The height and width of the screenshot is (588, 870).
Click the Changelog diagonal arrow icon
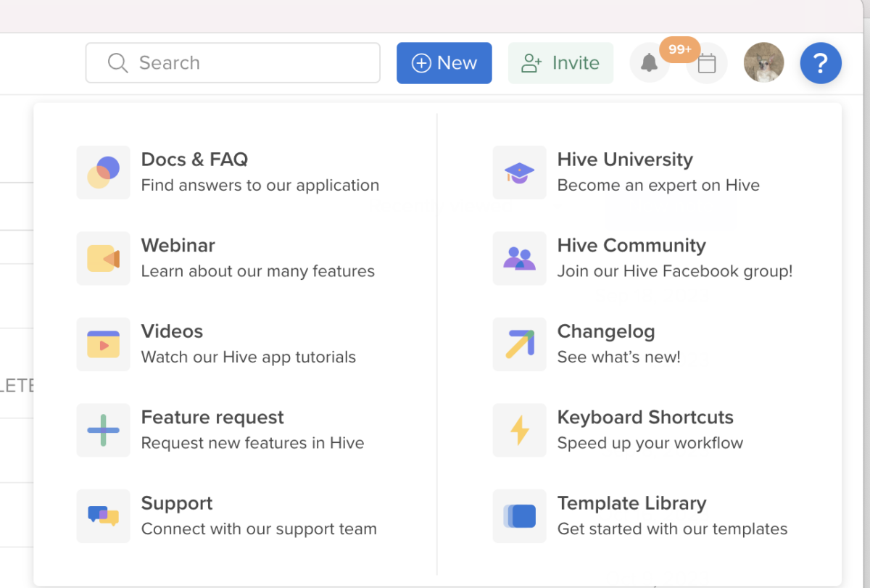click(519, 344)
